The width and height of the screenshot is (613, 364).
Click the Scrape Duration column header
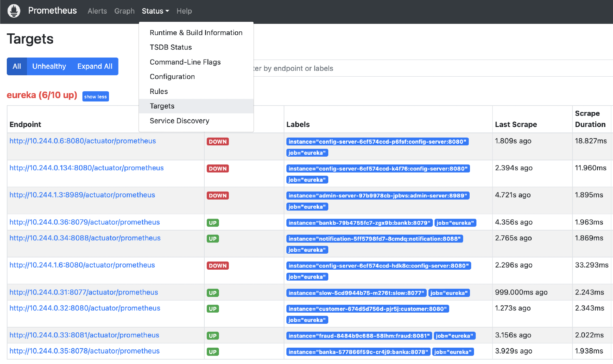pyautogui.click(x=590, y=119)
